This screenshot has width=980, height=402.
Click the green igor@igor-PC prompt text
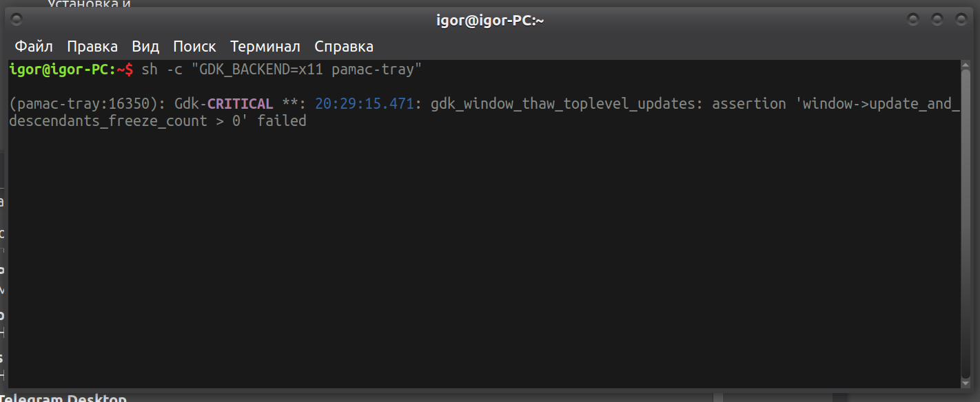59,70
